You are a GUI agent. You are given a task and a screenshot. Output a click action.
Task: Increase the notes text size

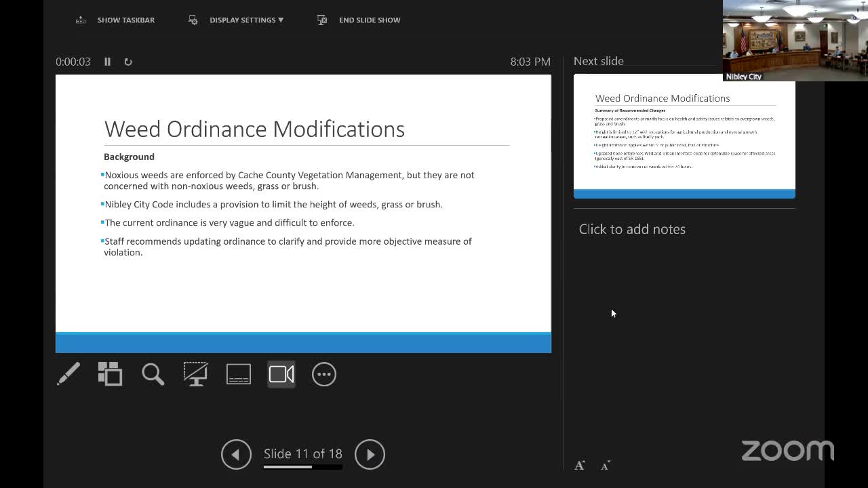pyautogui.click(x=580, y=465)
